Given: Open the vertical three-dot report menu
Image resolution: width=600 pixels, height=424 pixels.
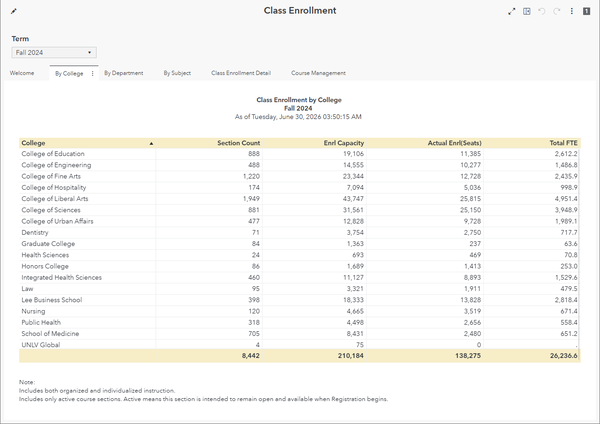Looking at the screenshot, I should coord(572,11).
